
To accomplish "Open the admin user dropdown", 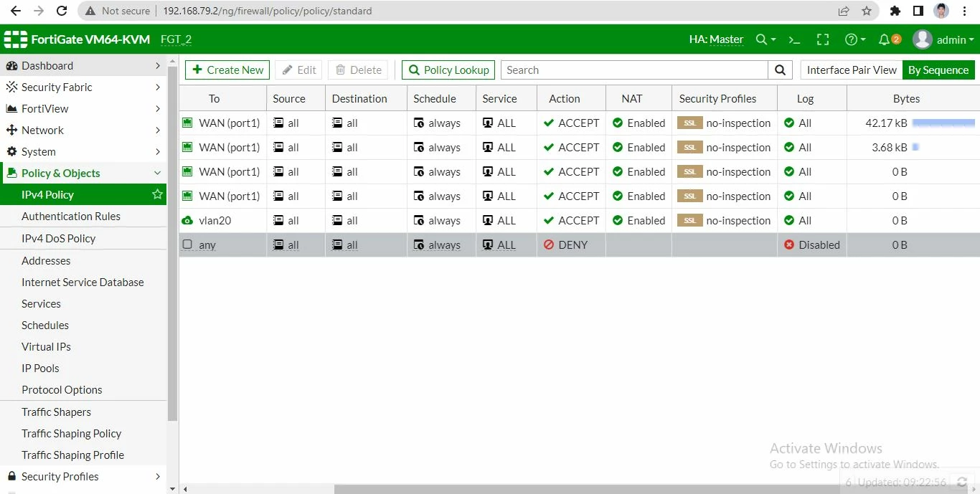I will click(943, 39).
